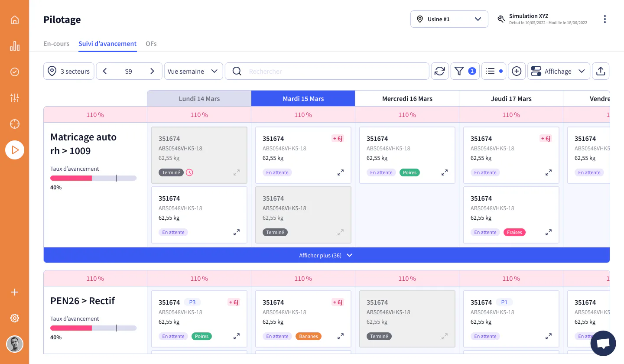The width and height of the screenshot is (624, 364).
Task: Click the checkmark circle sidebar icon
Action: point(15,72)
